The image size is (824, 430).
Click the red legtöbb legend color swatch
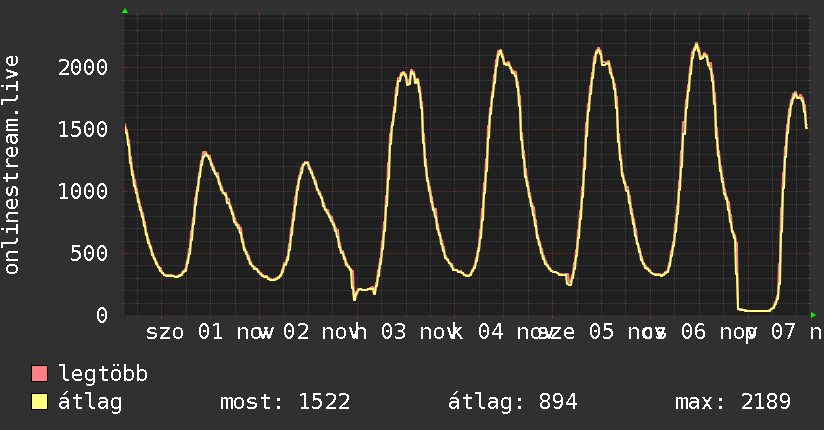coord(40,374)
